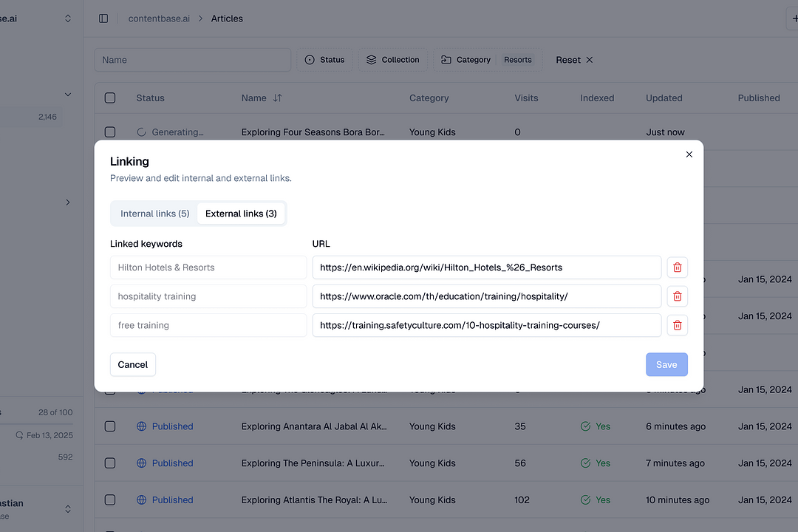Click the sidebar panel toggle icon

point(103,18)
